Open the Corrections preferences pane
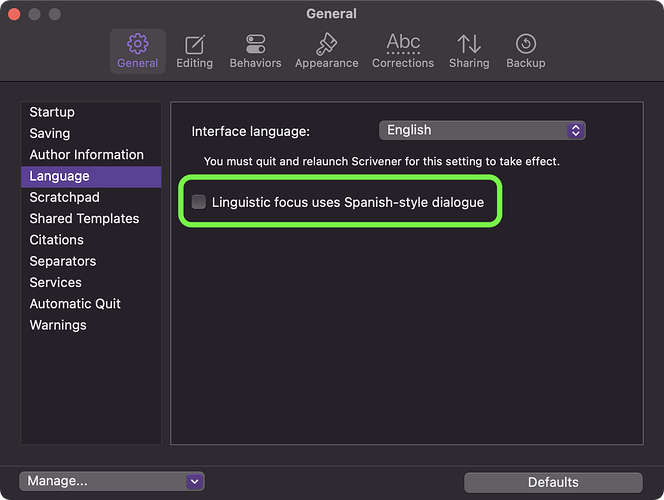Screen dimensions: 664x500 pyautogui.click(x=403, y=45)
